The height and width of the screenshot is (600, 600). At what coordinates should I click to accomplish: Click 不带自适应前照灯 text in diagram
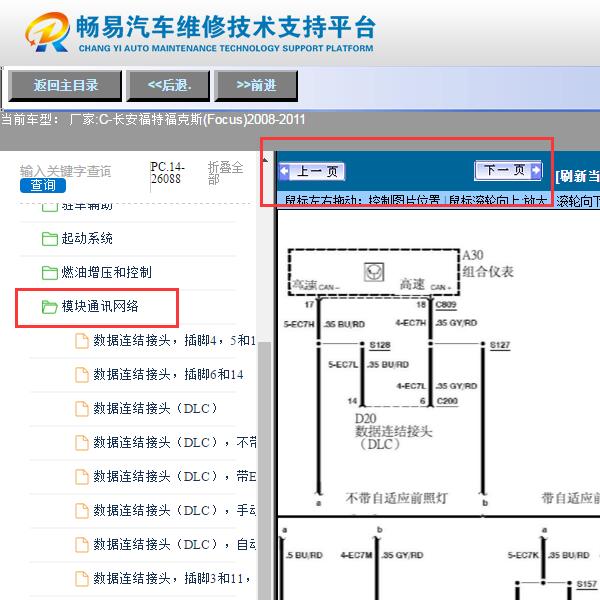(396, 498)
